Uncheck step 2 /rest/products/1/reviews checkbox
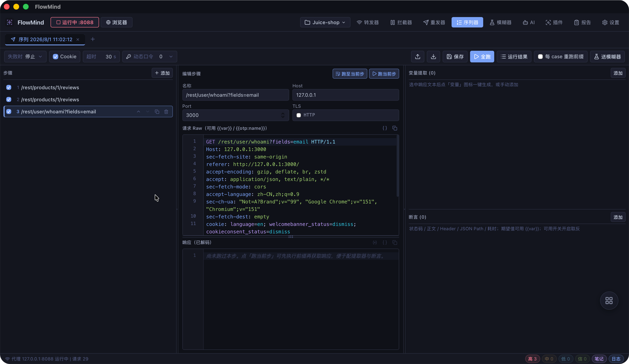The image size is (629, 364). (x=9, y=99)
